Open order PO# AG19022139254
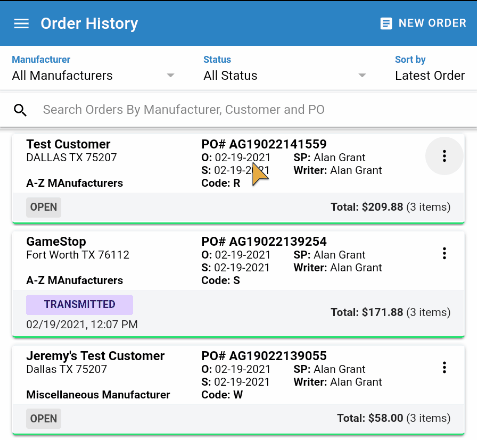 click(264, 242)
